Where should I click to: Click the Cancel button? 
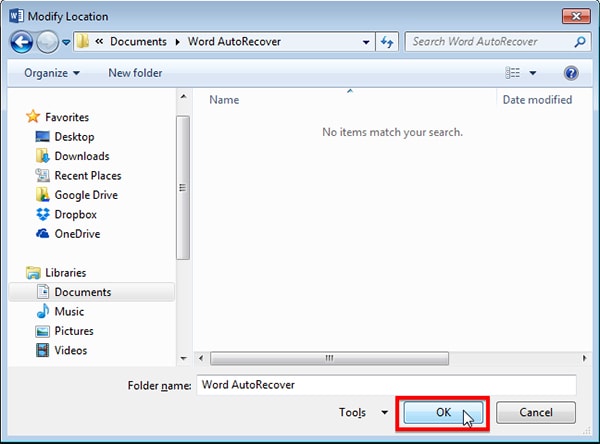[536, 412]
